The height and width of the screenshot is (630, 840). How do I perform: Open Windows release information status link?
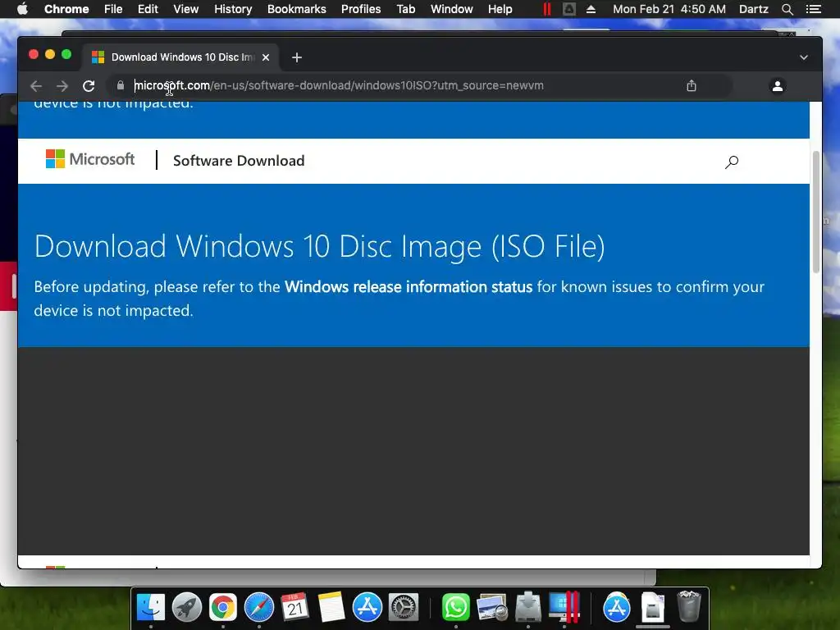(409, 286)
